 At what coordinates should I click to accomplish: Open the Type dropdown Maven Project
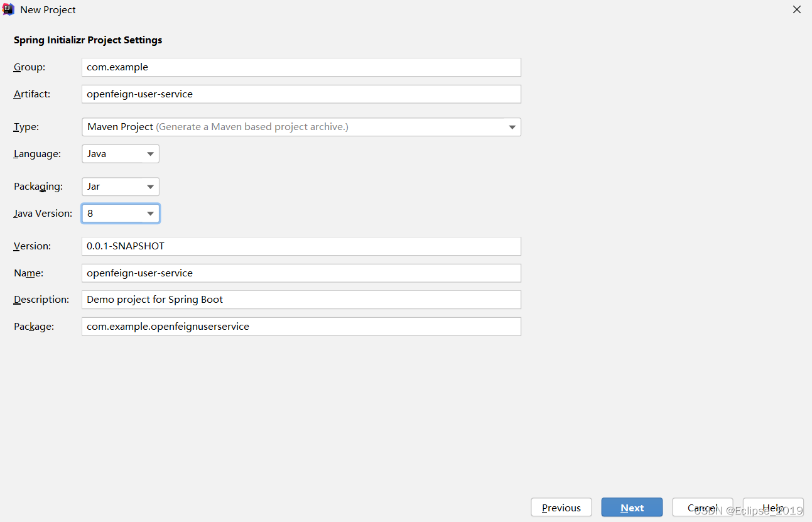pos(301,127)
